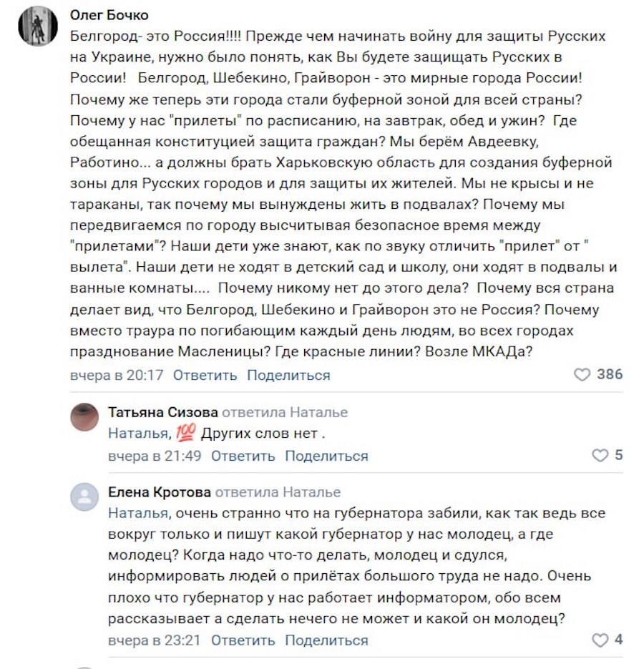Open Елена Кротова's default avatar

click(84, 497)
